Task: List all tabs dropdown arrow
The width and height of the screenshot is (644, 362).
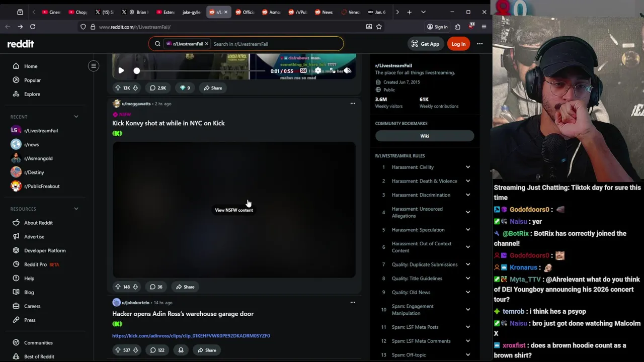Action: coord(423,12)
